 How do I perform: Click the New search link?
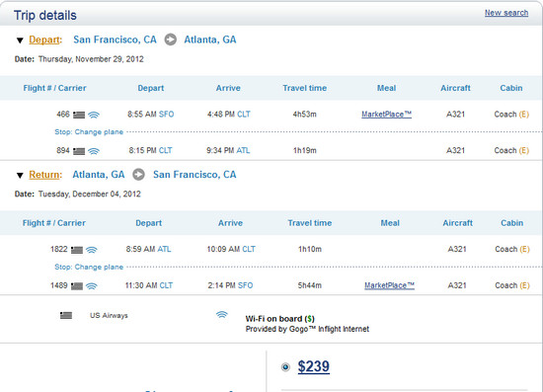(506, 13)
